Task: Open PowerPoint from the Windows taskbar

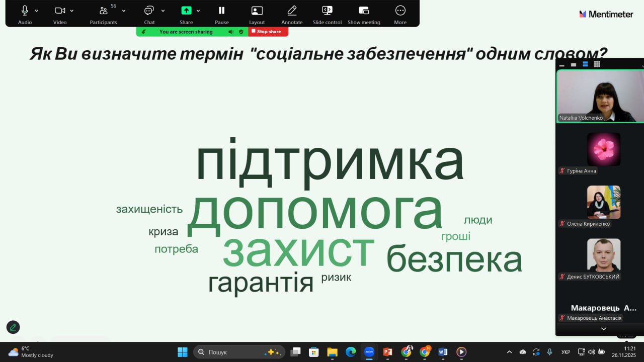Action: (387, 352)
